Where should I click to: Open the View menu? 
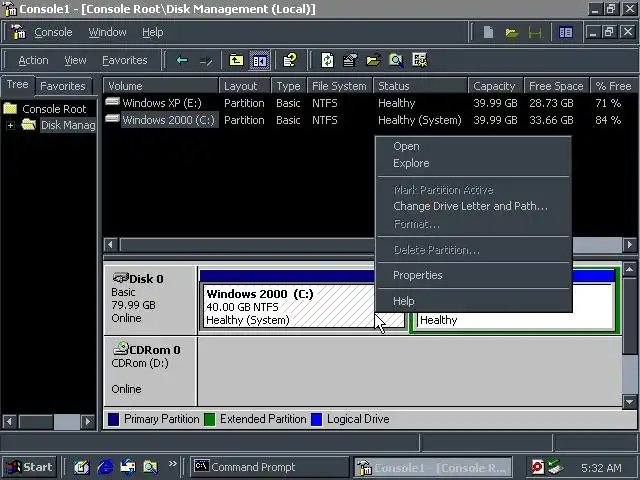click(75, 60)
